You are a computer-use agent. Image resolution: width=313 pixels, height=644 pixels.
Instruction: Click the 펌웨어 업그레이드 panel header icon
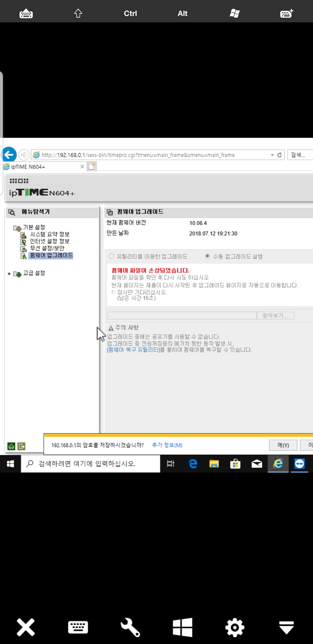[x=110, y=212]
